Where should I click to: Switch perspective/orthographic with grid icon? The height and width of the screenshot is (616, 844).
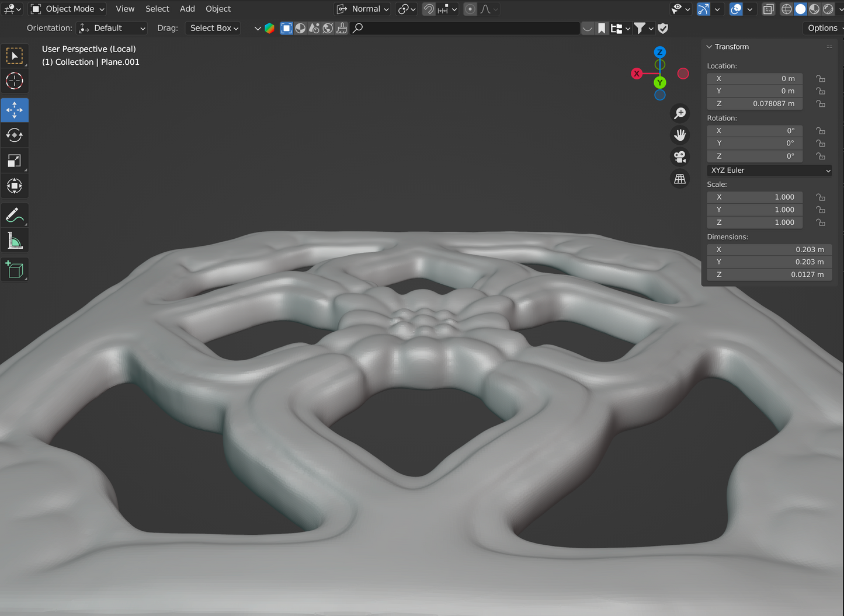[680, 179]
